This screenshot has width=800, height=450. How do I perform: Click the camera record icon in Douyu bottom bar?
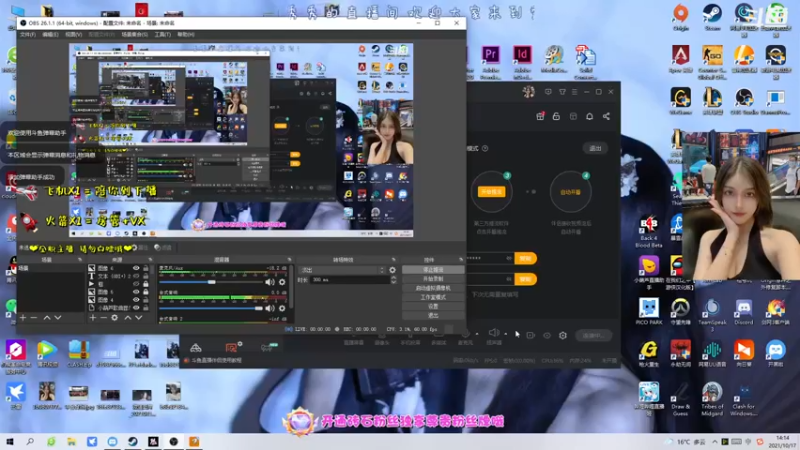(x=531, y=335)
